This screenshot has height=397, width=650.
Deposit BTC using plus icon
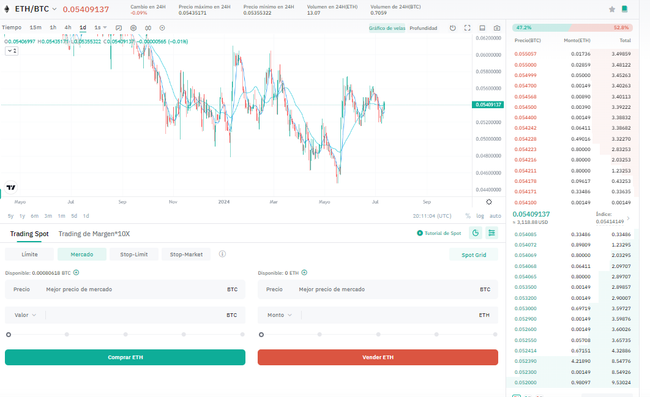[x=76, y=273]
